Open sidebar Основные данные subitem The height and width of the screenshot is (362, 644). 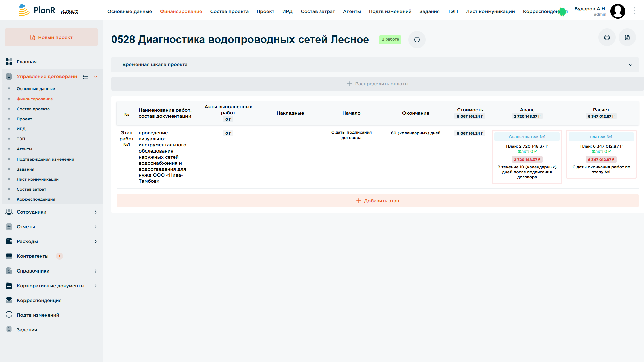coord(36,89)
